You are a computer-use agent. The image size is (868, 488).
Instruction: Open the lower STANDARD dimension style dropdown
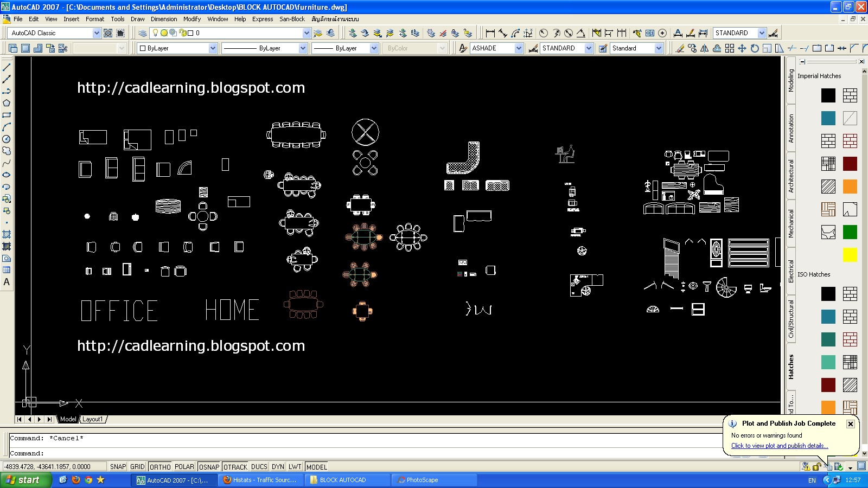pos(589,48)
